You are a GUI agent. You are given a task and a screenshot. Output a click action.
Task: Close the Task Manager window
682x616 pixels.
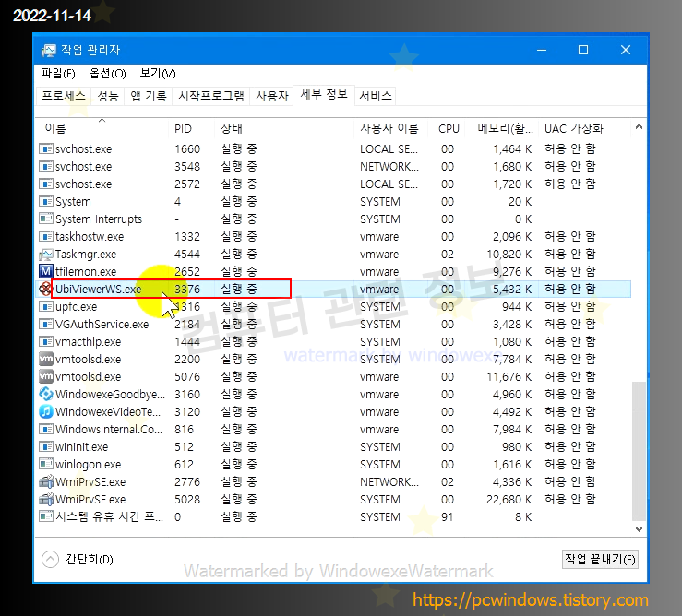pyautogui.click(x=626, y=51)
